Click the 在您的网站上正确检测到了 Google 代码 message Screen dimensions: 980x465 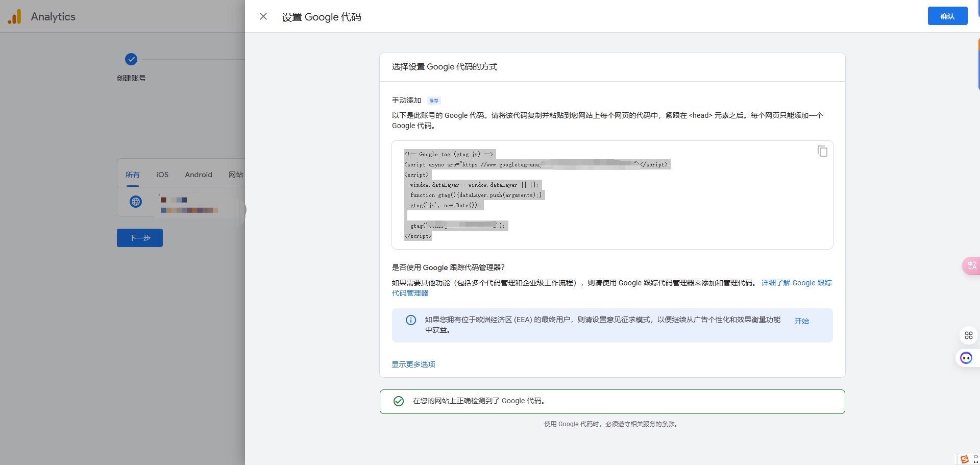pos(479,401)
